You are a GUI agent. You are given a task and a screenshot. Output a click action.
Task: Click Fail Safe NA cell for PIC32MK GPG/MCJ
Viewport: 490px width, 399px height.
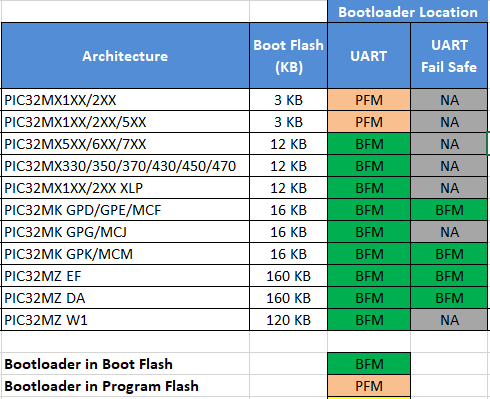pos(449,232)
